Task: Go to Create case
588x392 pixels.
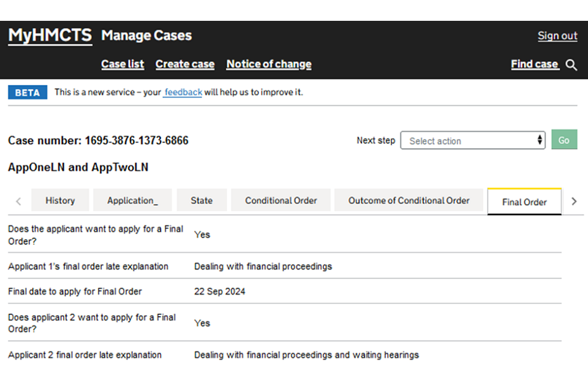Action: pyautogui.click(x=184, y=64)
